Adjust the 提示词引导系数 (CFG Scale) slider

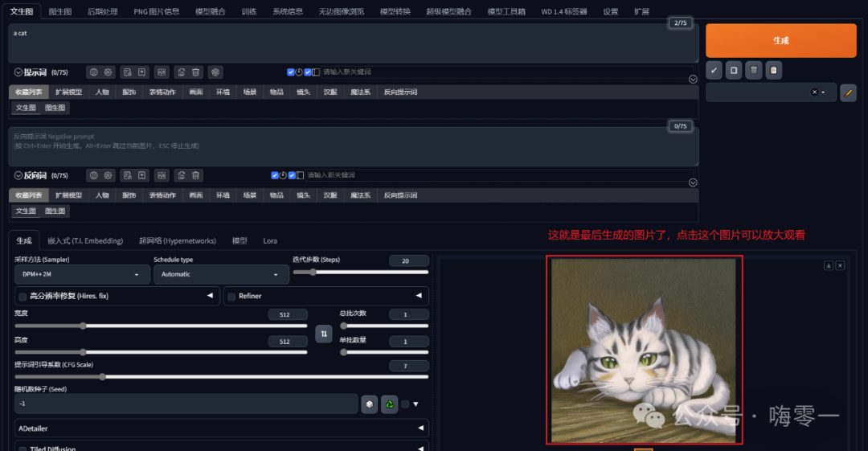[x=222, y=377]
